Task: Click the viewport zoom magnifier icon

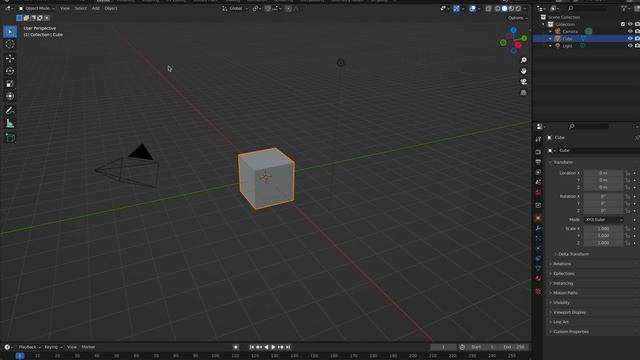Action: tap(523, 60)
